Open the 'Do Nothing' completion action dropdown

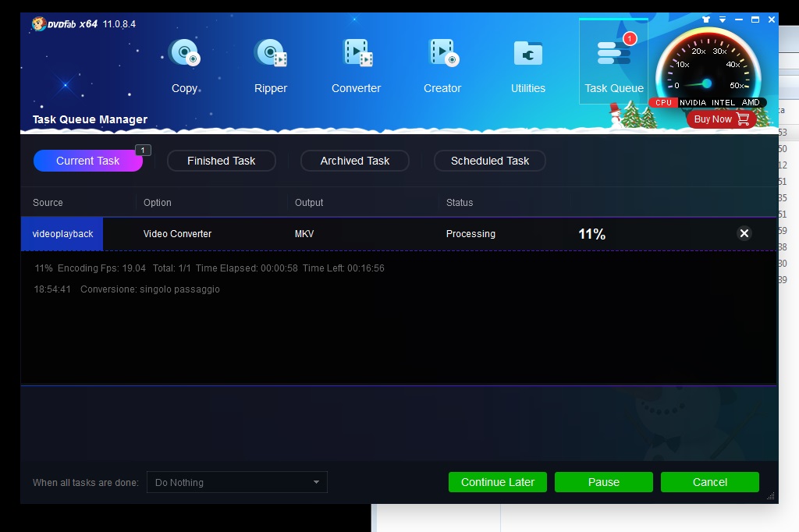pyautogui.click(x=237, y=482)
